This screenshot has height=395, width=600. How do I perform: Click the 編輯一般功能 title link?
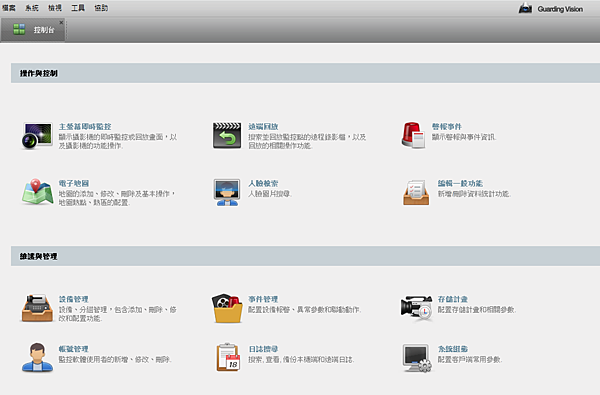(x=460, y=183)
